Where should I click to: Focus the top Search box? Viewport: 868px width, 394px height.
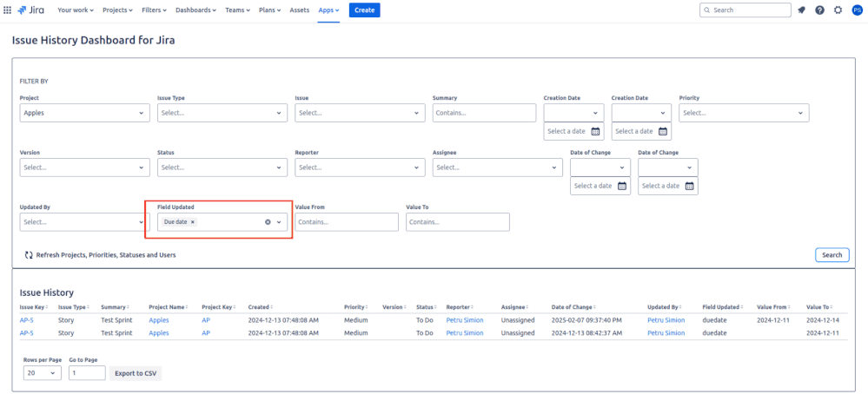745,10
